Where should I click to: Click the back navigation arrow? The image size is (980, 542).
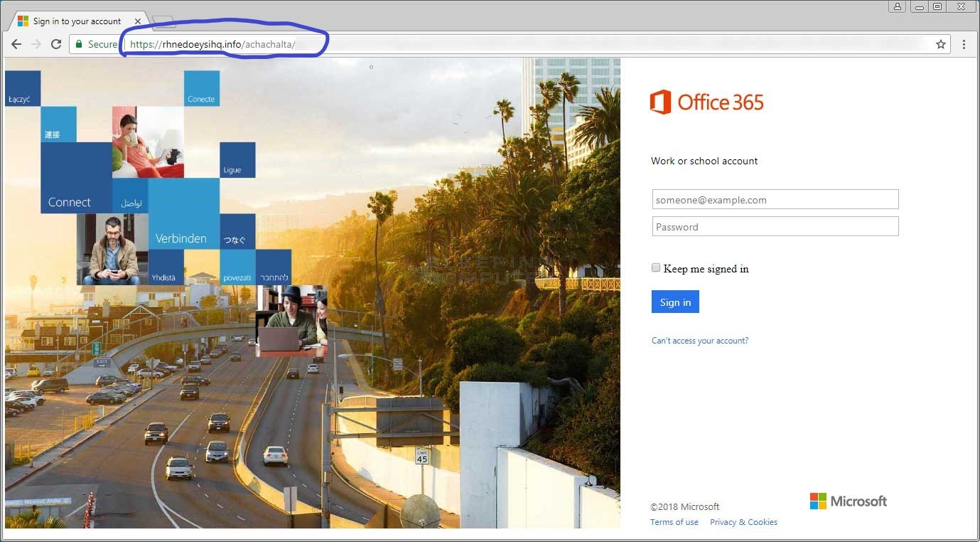coord(16,43)
